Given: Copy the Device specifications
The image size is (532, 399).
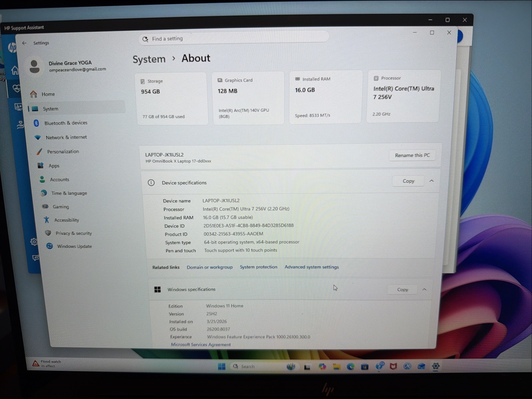Looking at the screenshot, I should (x=408, y=181).
